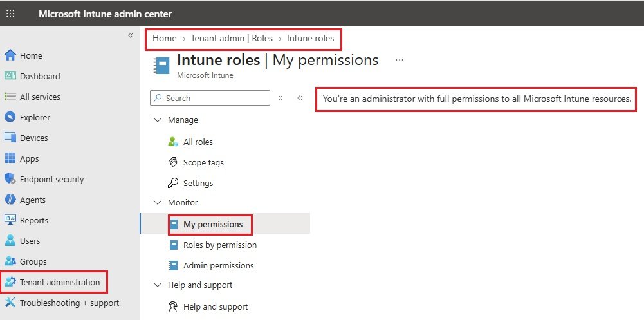The height and width of the screenshot is (320, 644).
Task: Click the All roles person icon
Action: click(x=173, y=142)
